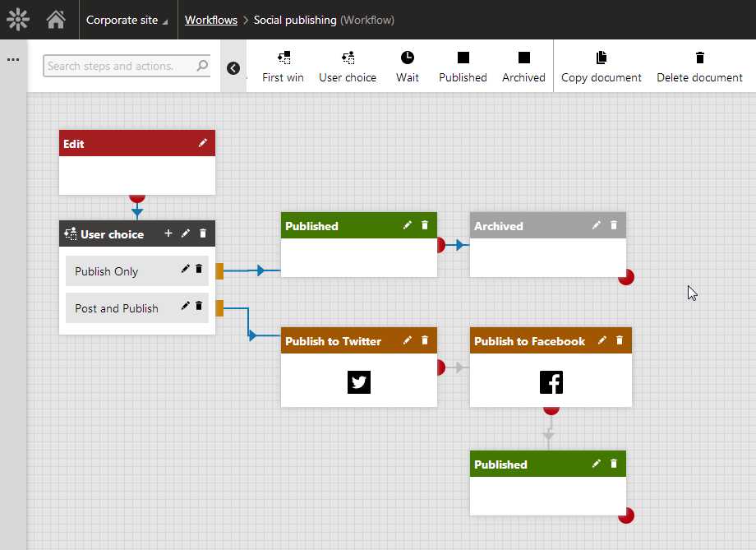Click the Twitter logo inside Publish to Twitter step

[x=358, y=381]
